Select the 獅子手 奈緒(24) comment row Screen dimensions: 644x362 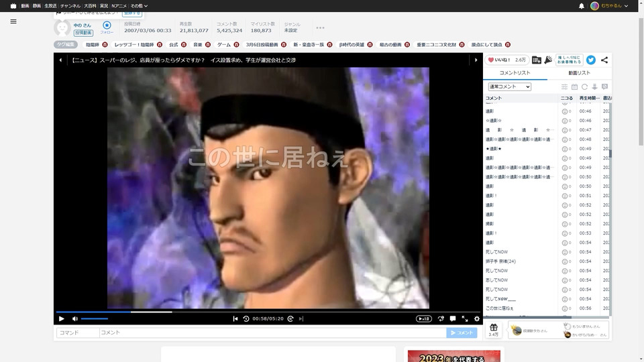546,261
